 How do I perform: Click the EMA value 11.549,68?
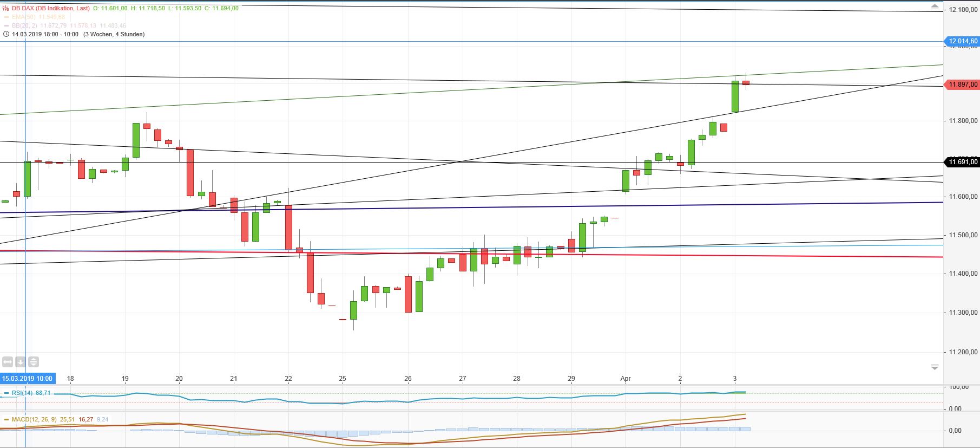click(52, 17)
